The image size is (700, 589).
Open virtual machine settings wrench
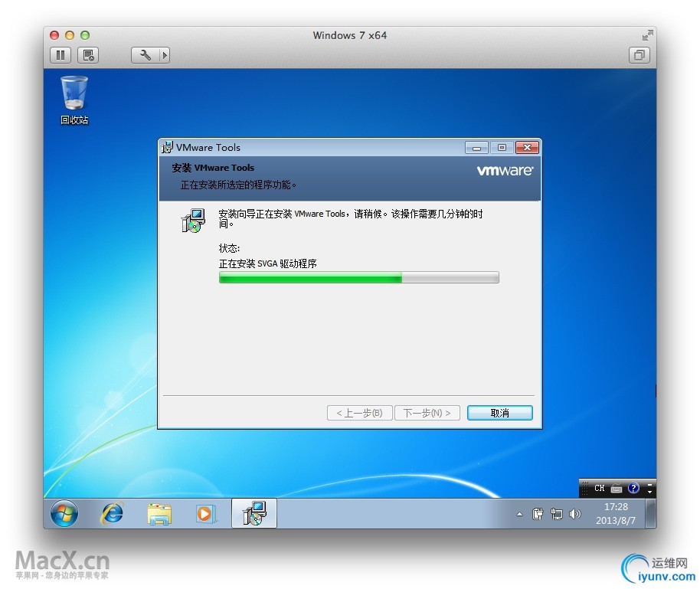[145, 55]
